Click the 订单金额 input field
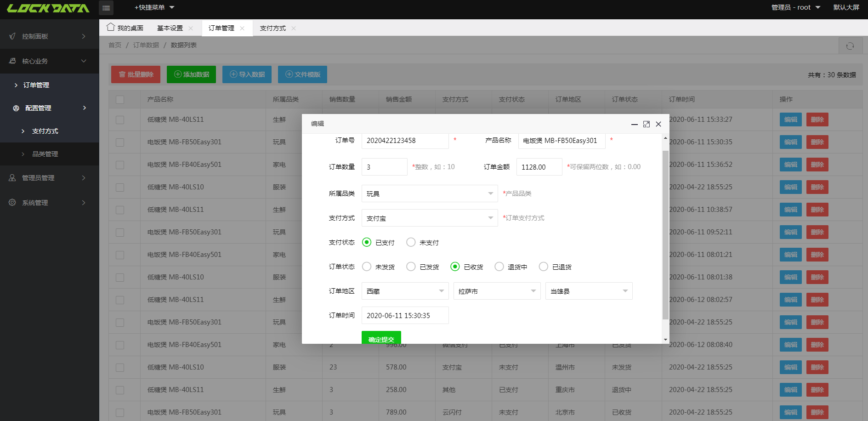This screenshot has height=421, width=868. coord(539,167)
